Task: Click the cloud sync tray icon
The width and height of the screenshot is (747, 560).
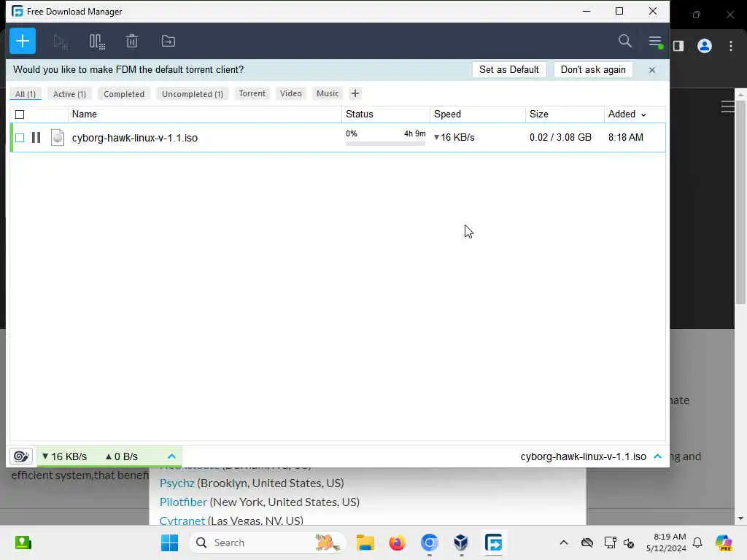Action: coord(587,542)
